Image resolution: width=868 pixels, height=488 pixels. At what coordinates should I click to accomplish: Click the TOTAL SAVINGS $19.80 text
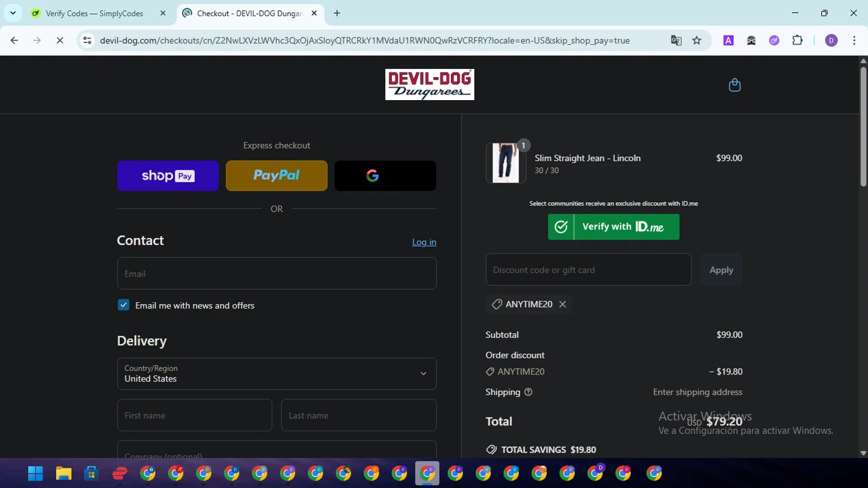click(549, 450)
